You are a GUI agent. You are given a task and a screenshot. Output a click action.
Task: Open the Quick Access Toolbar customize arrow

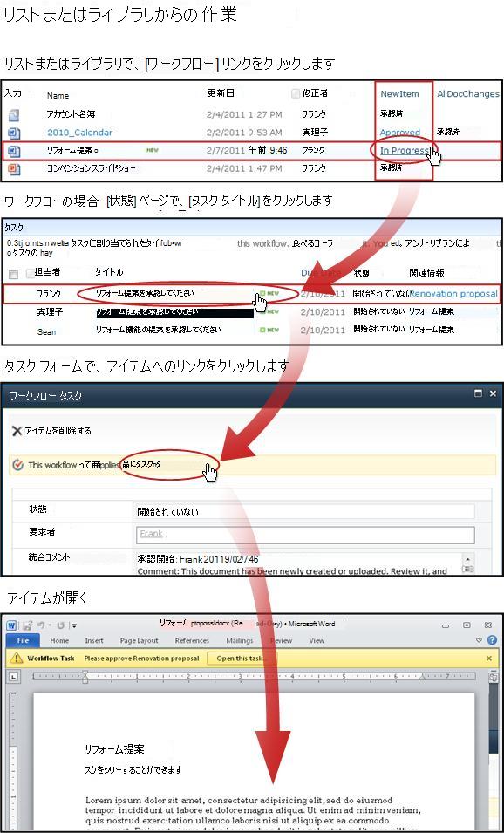tap(74, 625)
